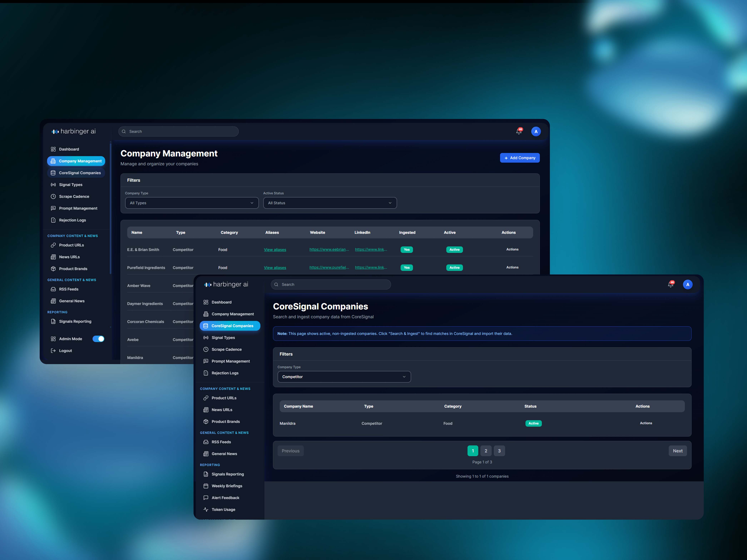Click Product URLs link icon in back window
The width and height of the screenshot is (747, 560).
click(53, 245)
